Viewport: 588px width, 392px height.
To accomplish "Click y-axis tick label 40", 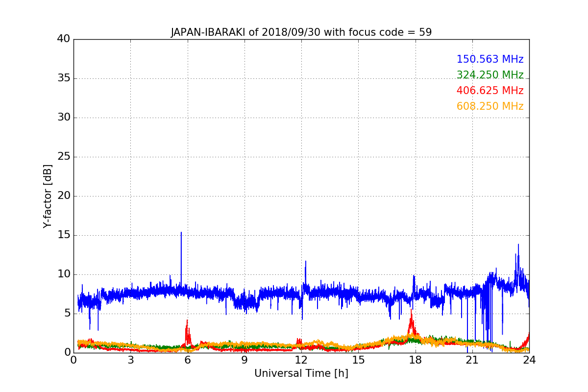I will tap(64, 39).
